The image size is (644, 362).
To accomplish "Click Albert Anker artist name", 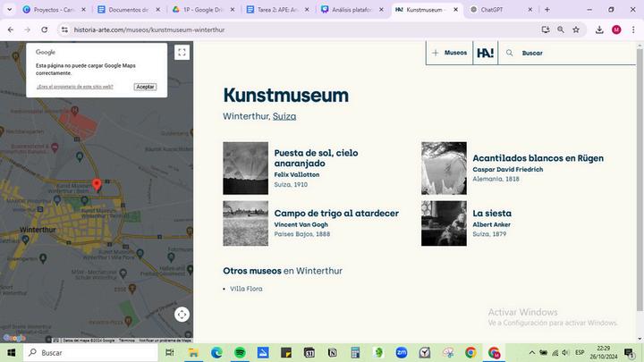I will (x=491, y=224).
